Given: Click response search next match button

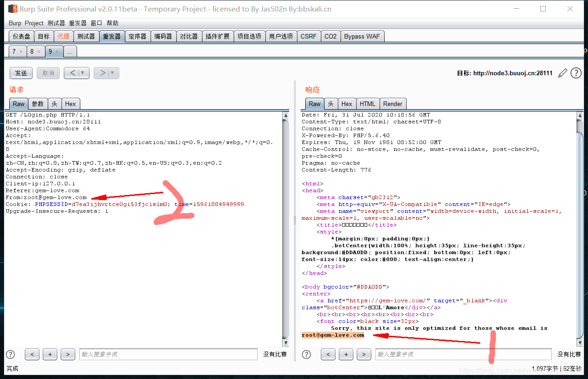Looking at the screenshot, I should (x=364, y=354).
